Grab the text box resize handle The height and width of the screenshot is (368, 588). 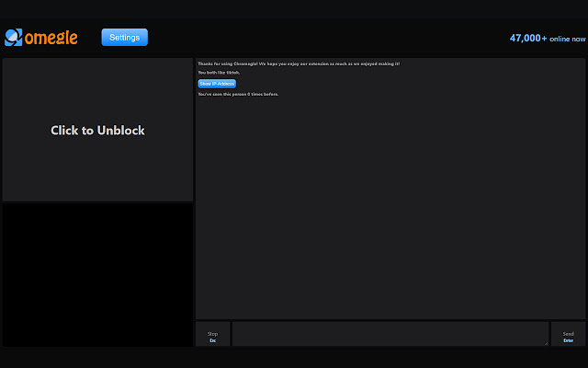coord(546,343)
